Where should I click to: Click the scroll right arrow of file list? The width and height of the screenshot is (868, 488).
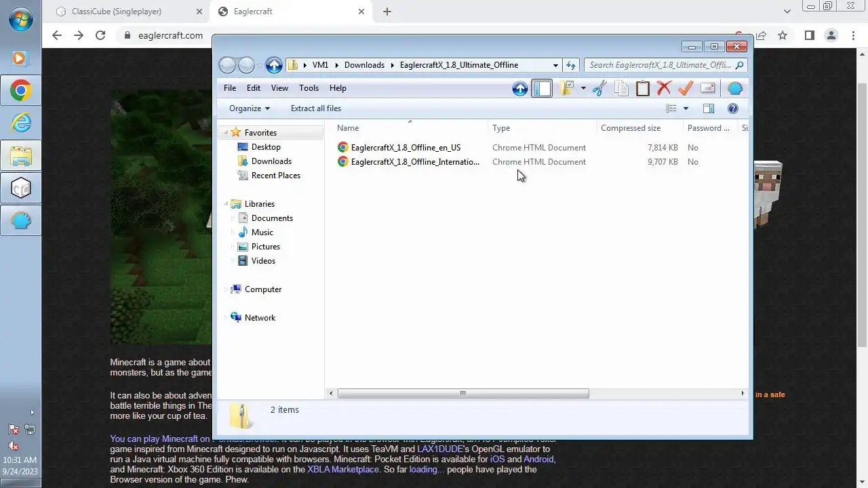[743, 393]
